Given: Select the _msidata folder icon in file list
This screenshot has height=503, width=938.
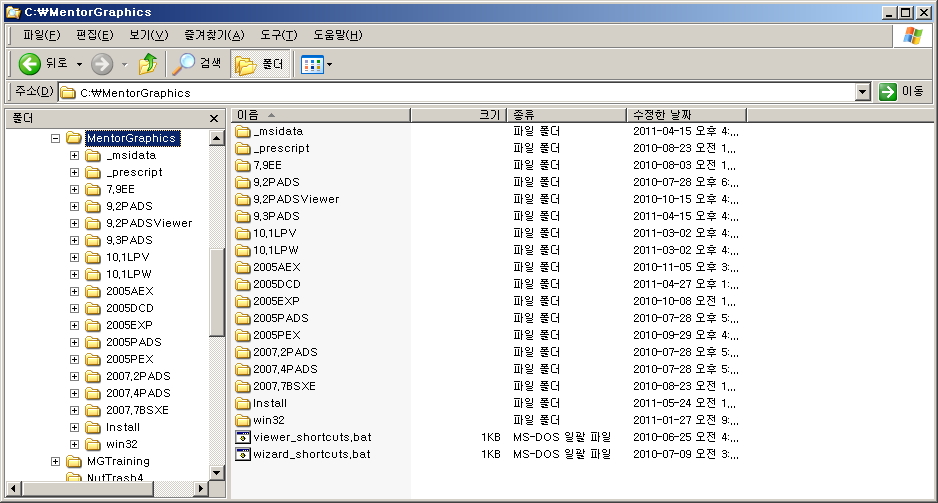Looking at the screenshot, I should pyautogui.click(x=242, y=131).
